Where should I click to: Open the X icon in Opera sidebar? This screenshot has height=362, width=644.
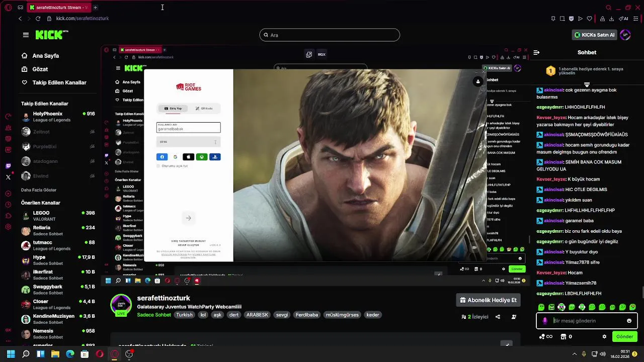point(8,177)
